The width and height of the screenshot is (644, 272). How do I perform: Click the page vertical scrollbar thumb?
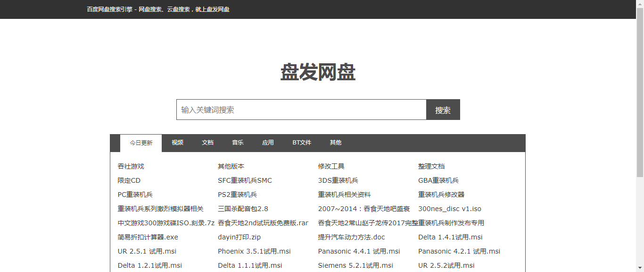click(x=640, y=92)
